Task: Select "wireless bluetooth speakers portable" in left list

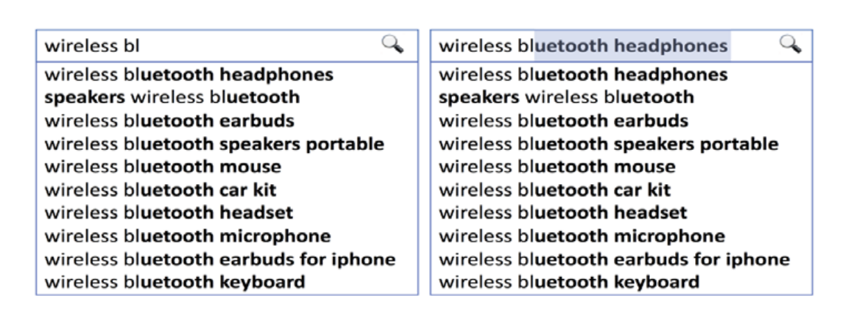Action: (215, 144)
